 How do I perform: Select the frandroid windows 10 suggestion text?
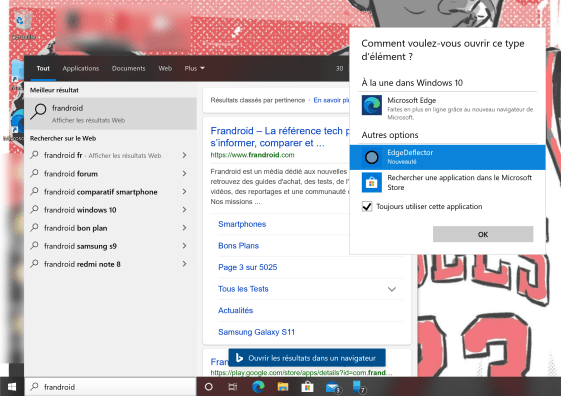pos(80,210)
